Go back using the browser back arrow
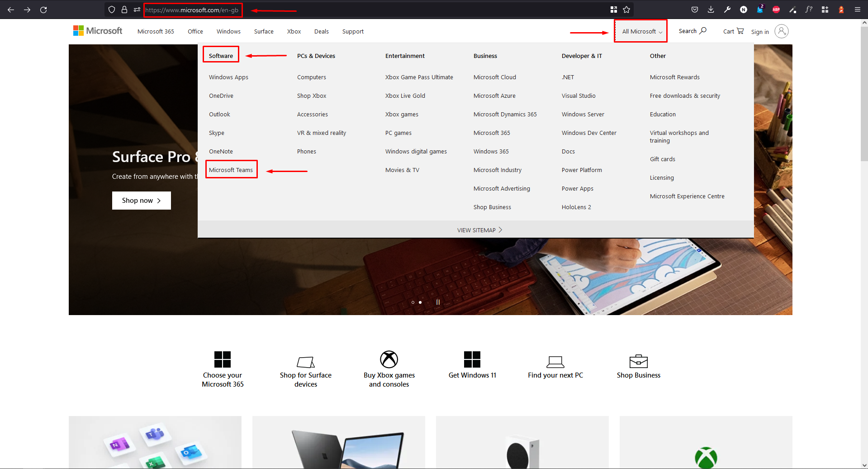Image resolution: width=868 pixels, height=469 pixels. pyautogui.click(x=11, y=10)
